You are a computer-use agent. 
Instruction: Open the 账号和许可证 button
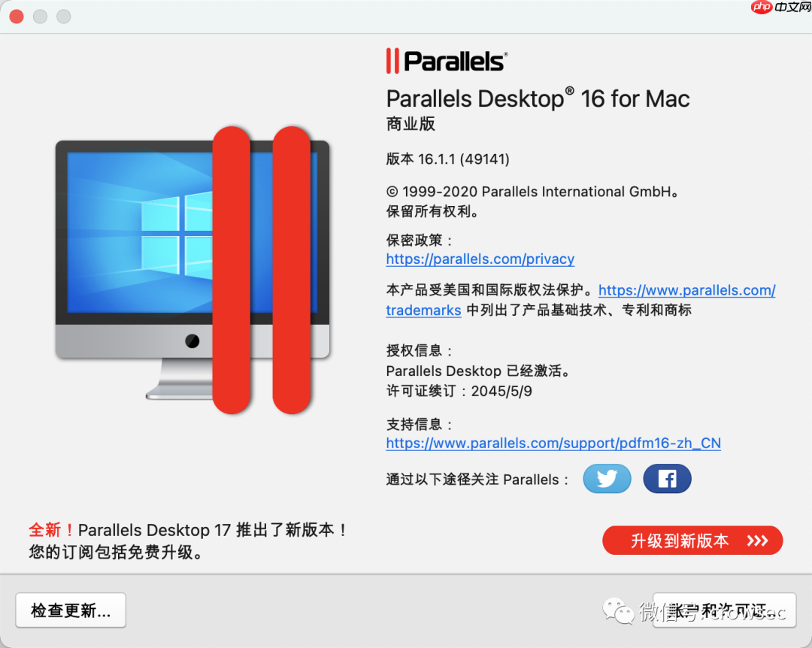point(724,610)
